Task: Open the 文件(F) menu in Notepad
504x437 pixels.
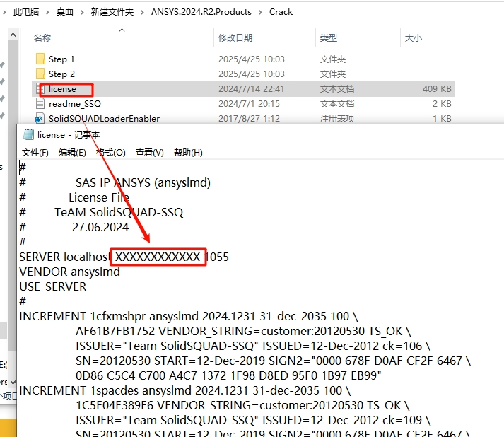Action: 35,153
